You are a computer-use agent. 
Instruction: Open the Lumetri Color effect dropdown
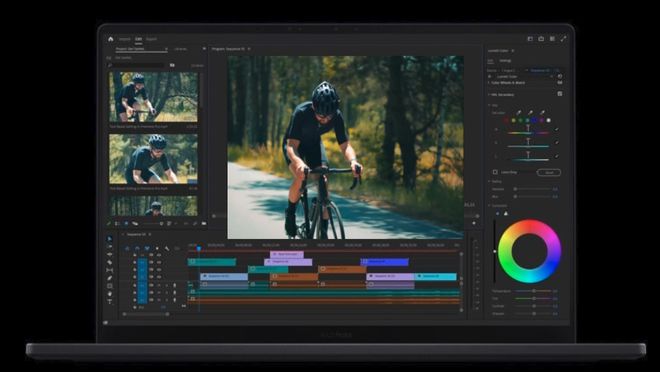524,77
